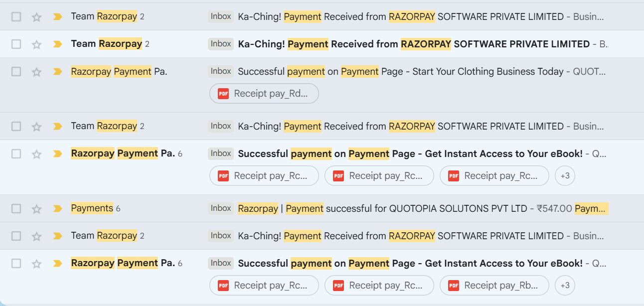This screenshot has height=306, width=644.
Task: Toggle importance marker on bold Team Razorpay email
Action: (x=57, y=44)
